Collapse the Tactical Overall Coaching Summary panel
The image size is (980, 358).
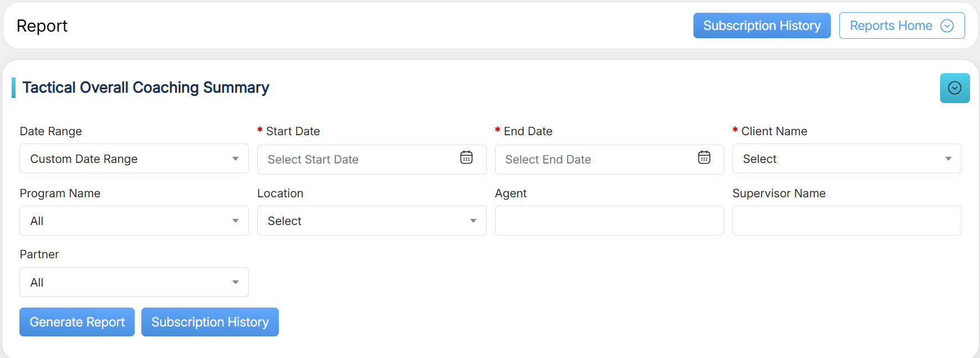pos(955,88)
